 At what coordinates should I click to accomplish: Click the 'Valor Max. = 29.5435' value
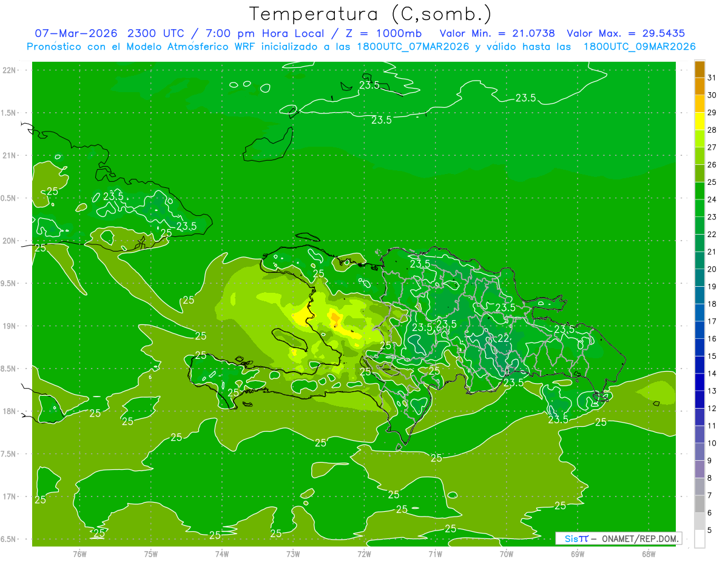[625, 34]
